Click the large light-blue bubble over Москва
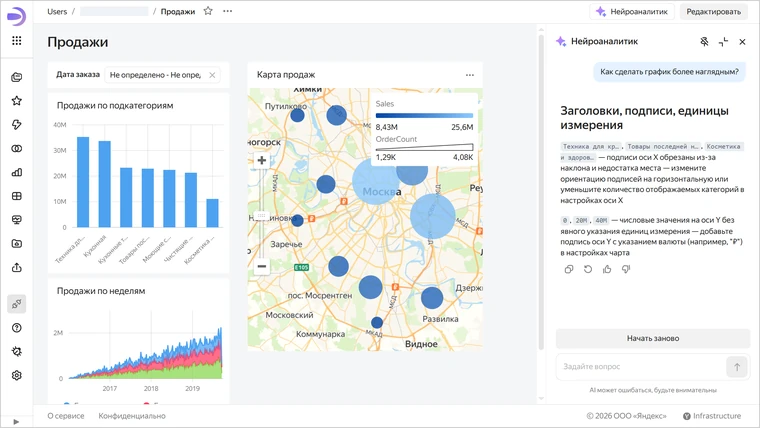This screenshot has width=760, height=428. pos(375,182)
